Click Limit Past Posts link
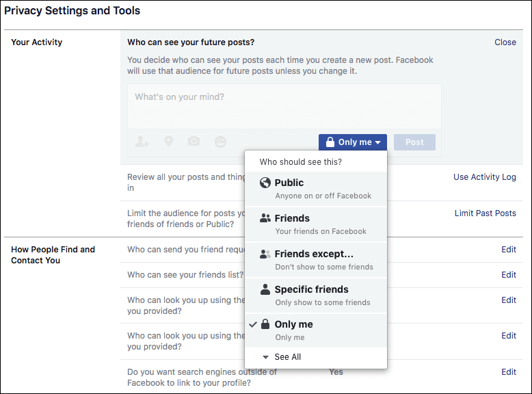532x394 pixels. pyautogui.click(x=486, y=213)
